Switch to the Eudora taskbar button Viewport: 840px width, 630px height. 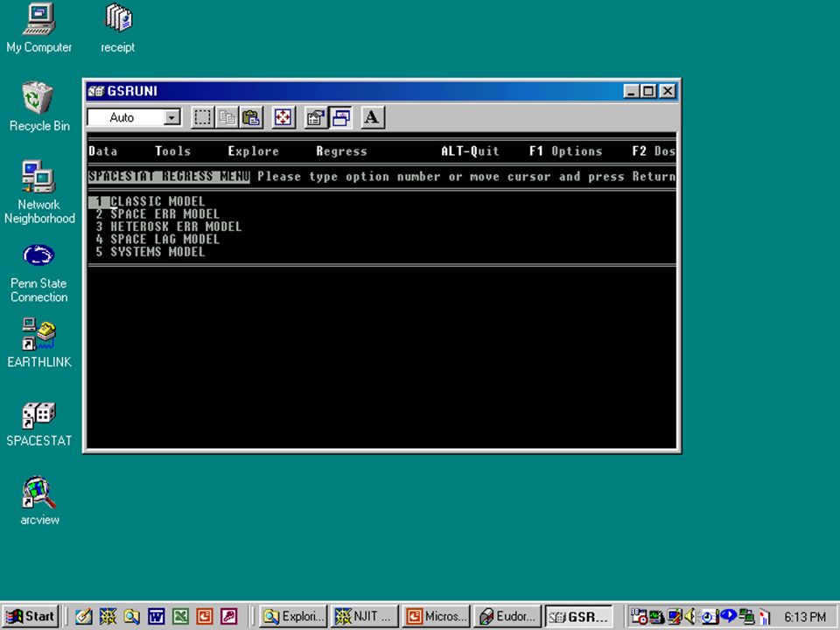[507, 617]
